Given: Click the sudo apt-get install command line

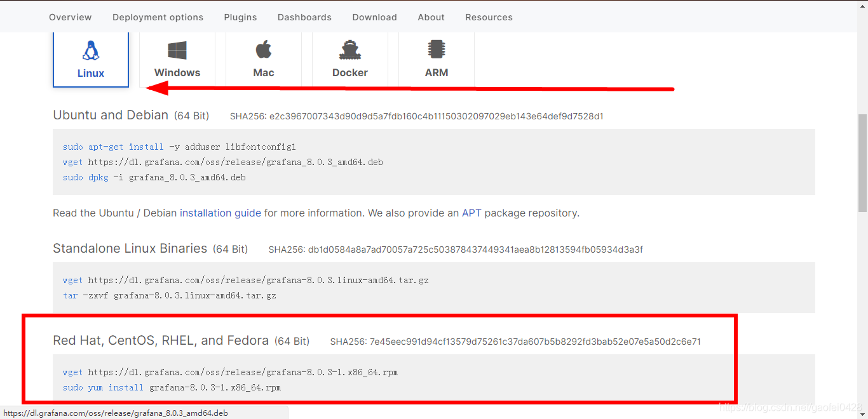Looking at the screenshot, I should (180, 147).
